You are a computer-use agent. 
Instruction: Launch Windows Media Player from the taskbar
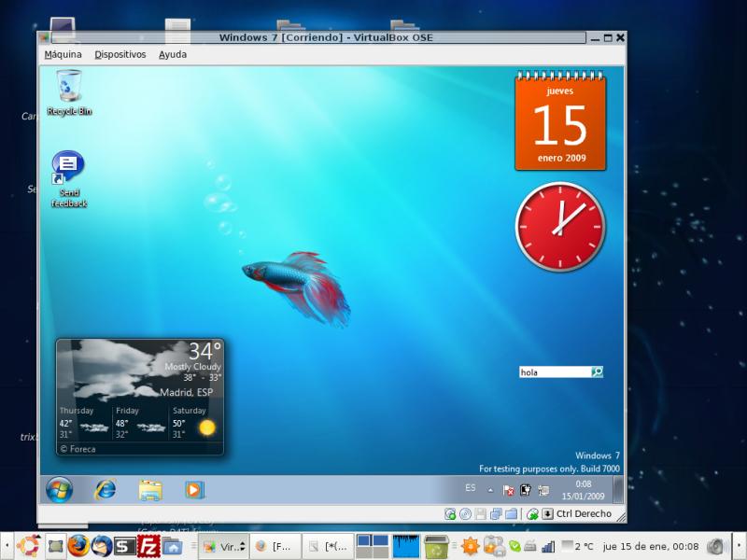pyautogui.click(x=194, y=490)
